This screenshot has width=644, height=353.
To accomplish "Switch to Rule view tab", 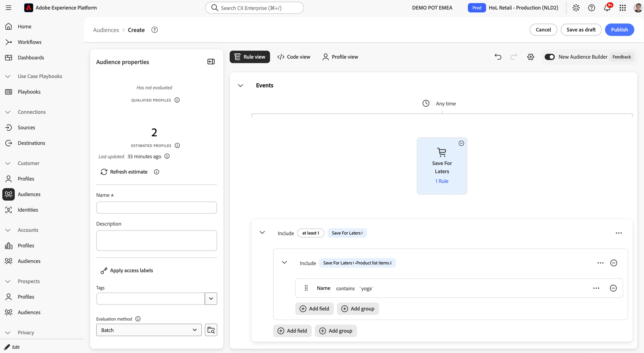I will point(250,57).
